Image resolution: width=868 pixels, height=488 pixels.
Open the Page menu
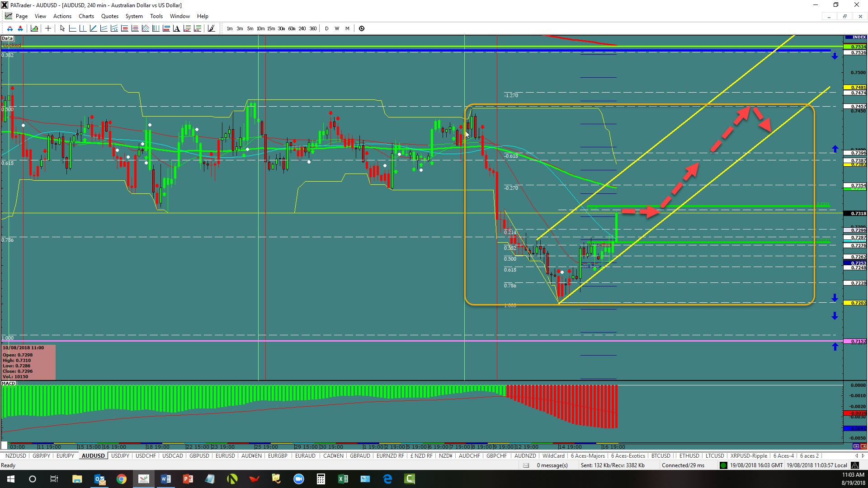point(21,16)
